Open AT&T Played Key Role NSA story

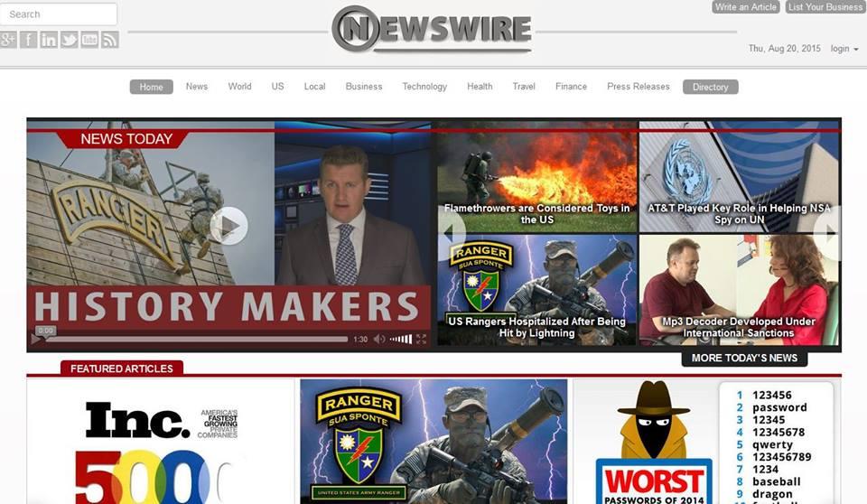coord(740,177)
